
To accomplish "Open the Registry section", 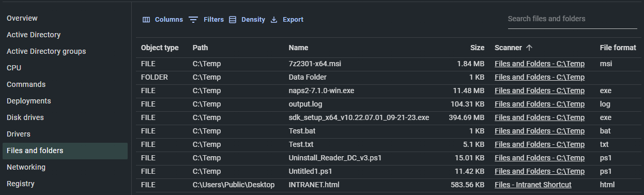I will point(21,184).
